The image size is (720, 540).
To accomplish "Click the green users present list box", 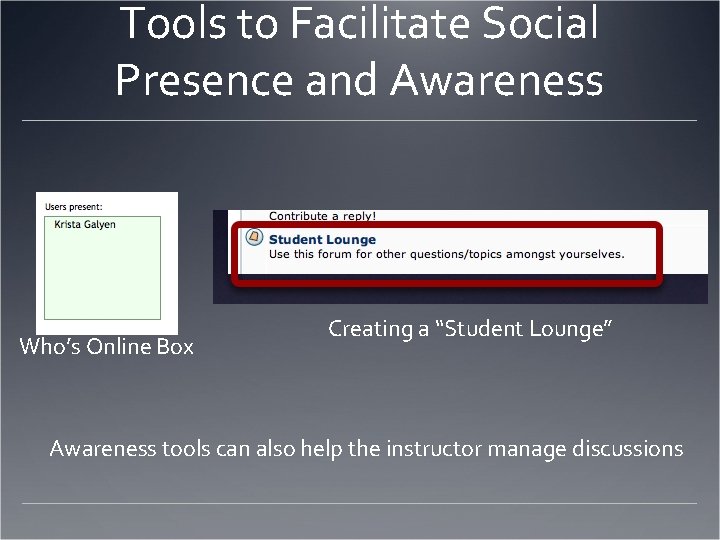I will coord(102,268).
